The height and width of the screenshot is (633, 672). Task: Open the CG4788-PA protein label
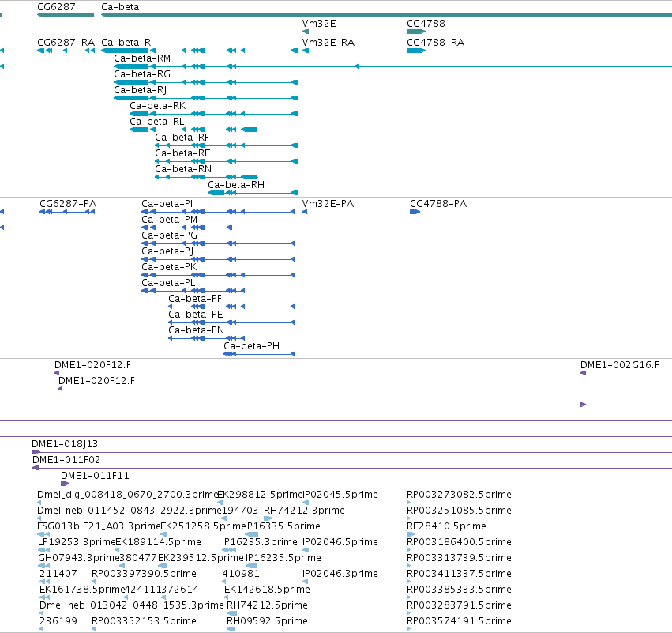(x=438, y=204)
